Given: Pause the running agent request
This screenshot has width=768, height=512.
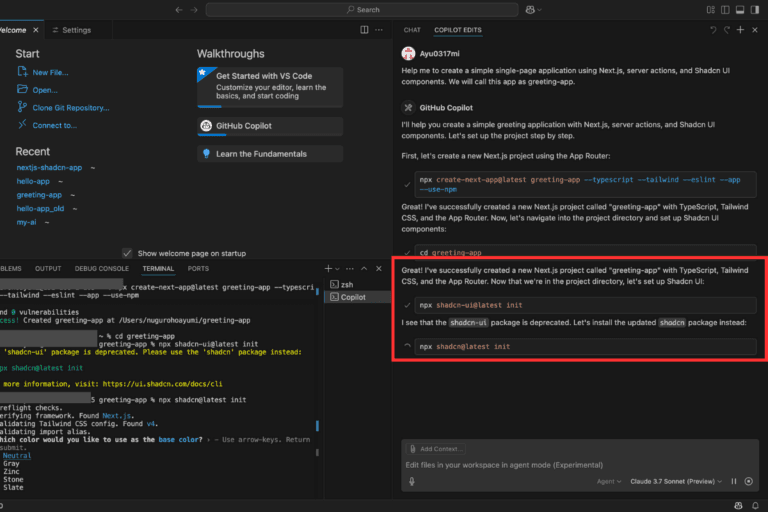Looking at the screenshot, I should 732,481.
